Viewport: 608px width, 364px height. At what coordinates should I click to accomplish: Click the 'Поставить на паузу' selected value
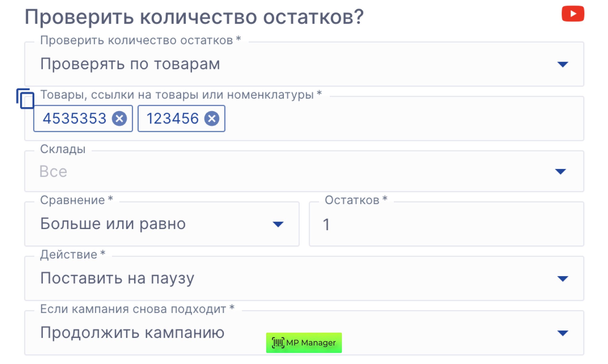117,278
